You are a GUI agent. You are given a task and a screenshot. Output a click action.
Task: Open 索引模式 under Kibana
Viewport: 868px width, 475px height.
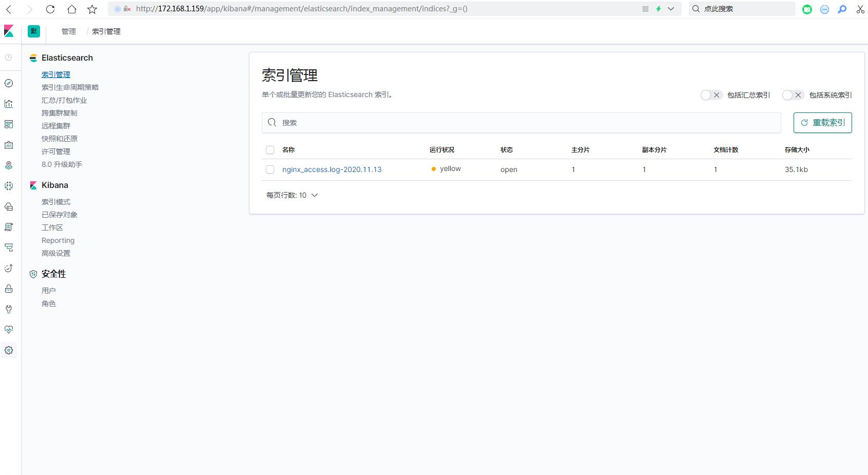pos(56,202)
